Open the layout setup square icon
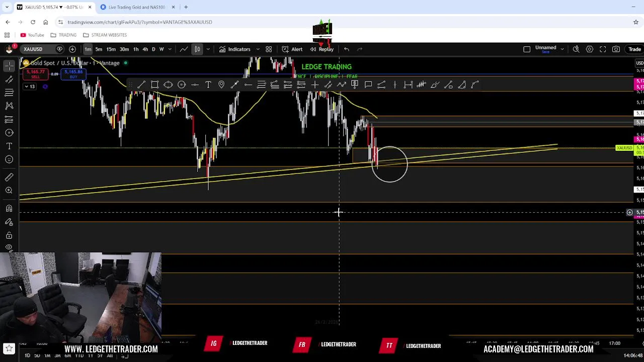The image size is (644, 362). [x=527, y=49]
